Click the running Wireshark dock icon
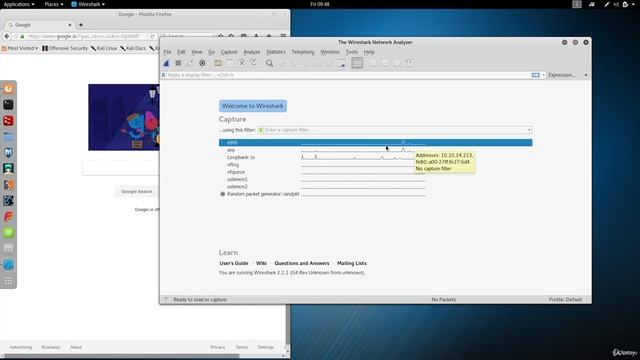Screen dimensions: 640x360 (x=8, y=264)
